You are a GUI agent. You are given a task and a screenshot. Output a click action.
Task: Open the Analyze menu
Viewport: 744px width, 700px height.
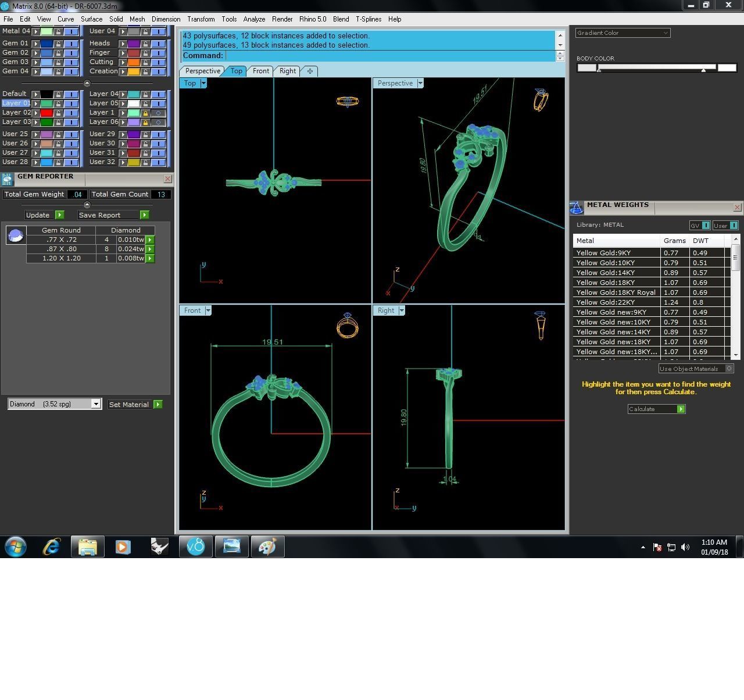click(x=254, y=19)
